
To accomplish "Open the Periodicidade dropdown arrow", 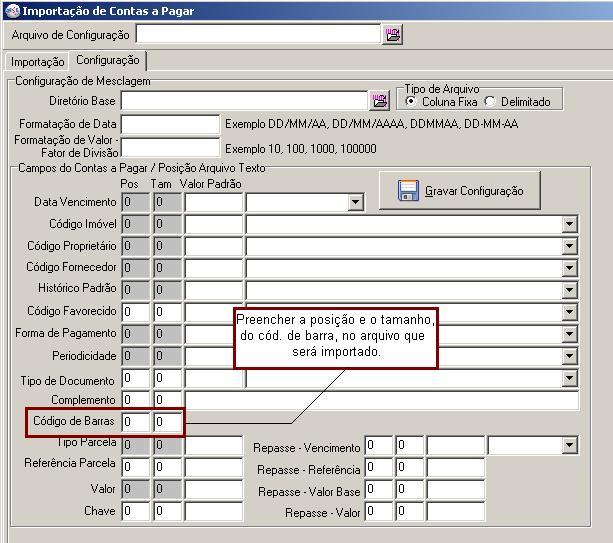I will 570,356.
